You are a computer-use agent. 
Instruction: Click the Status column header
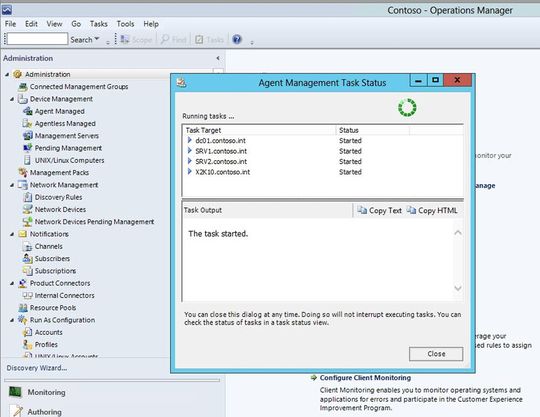click(373, 130)
